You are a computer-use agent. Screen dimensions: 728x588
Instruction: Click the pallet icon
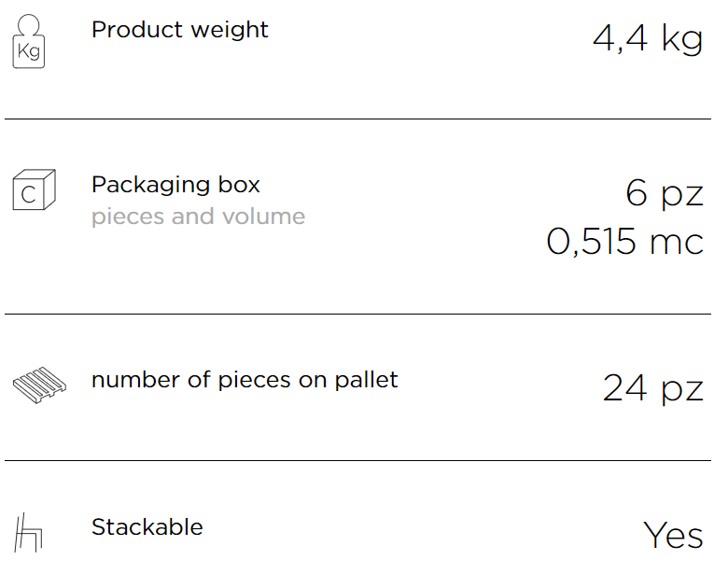pos(39,385)
